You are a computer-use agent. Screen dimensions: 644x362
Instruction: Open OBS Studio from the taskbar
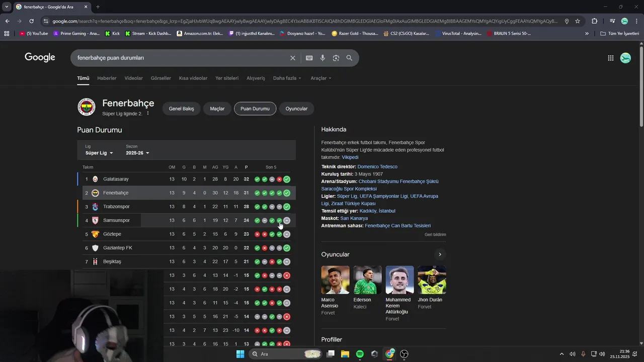(404, 354)
